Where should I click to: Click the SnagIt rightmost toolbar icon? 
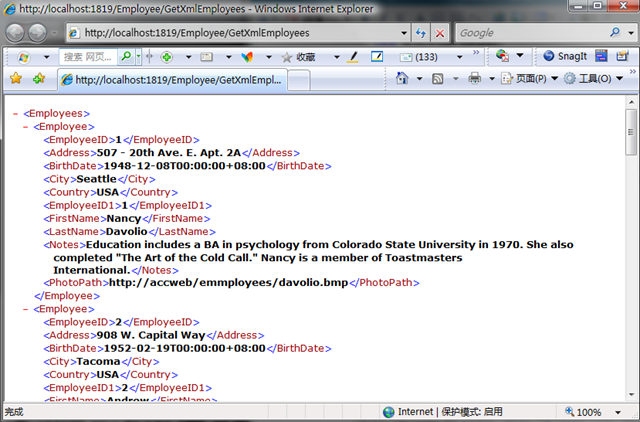pos(622,56)
